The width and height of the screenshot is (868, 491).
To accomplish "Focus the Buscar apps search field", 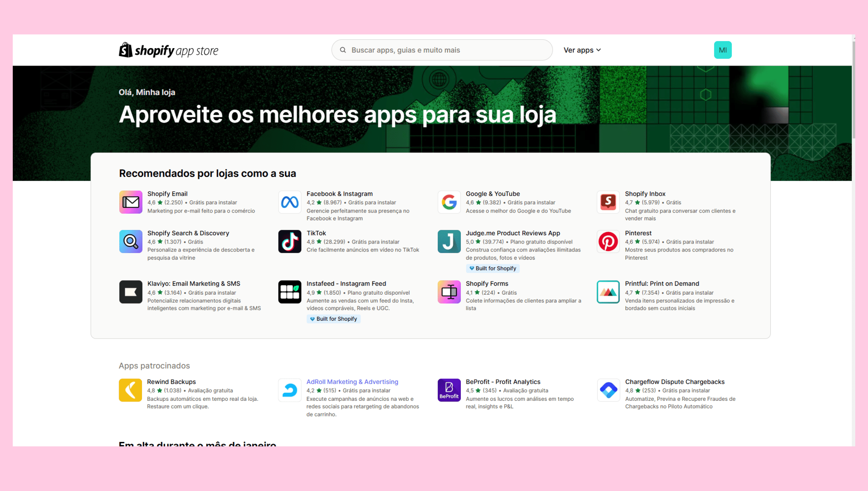I will coord(442,50).
